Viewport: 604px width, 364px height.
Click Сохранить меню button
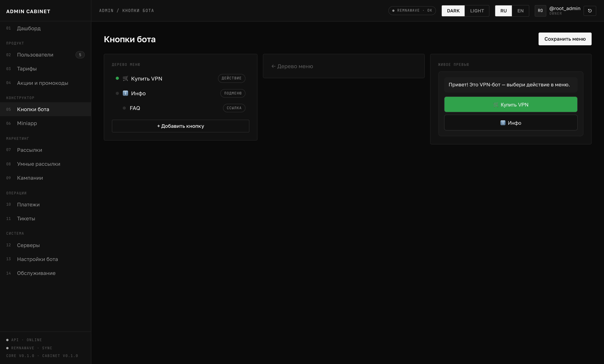tap(565, 39)
